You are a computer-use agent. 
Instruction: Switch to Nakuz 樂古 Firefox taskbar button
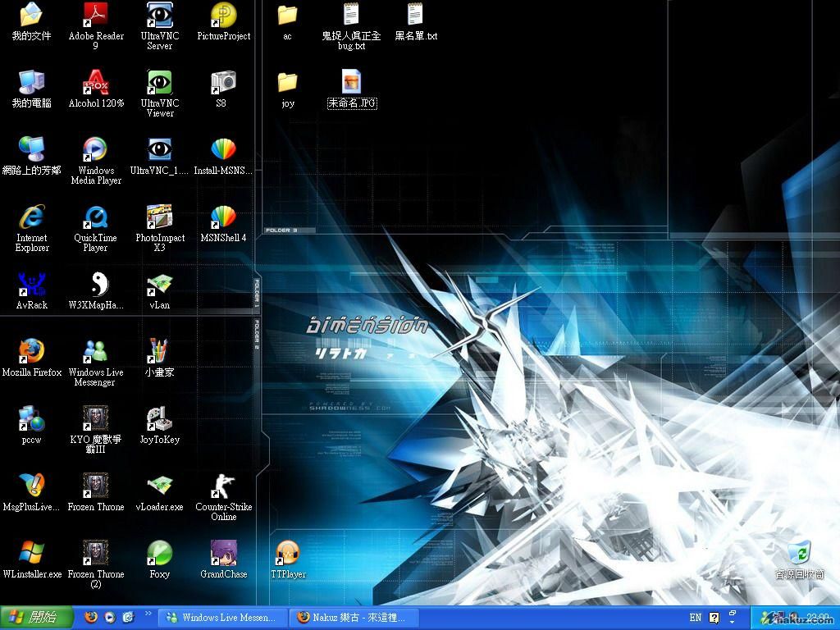(354, 618)
